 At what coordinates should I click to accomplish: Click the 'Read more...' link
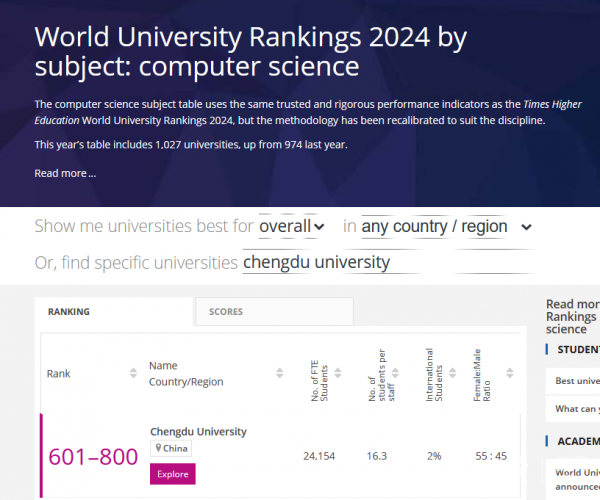[x=65, y=173]
